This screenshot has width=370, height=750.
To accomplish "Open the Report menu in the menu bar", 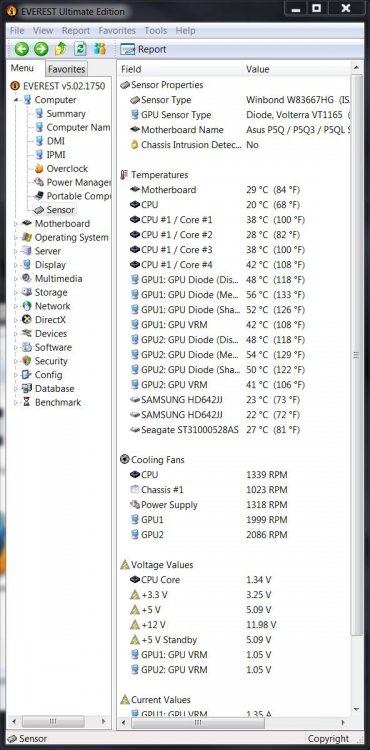I will point(76,31).
